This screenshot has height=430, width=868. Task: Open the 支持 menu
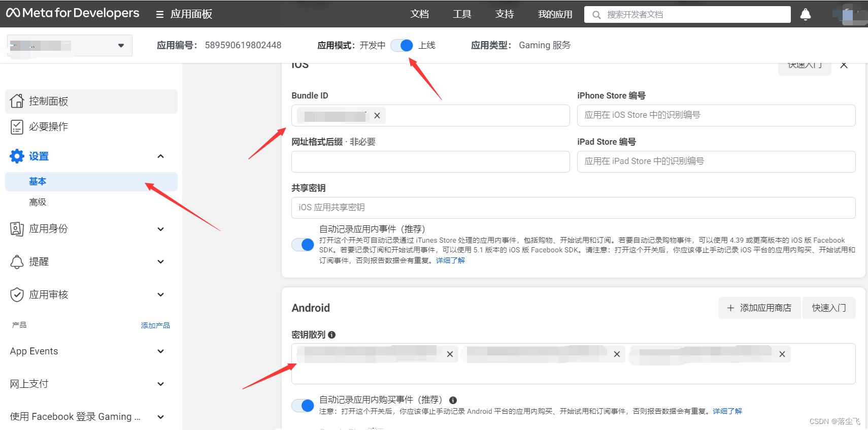click(505, 14)
